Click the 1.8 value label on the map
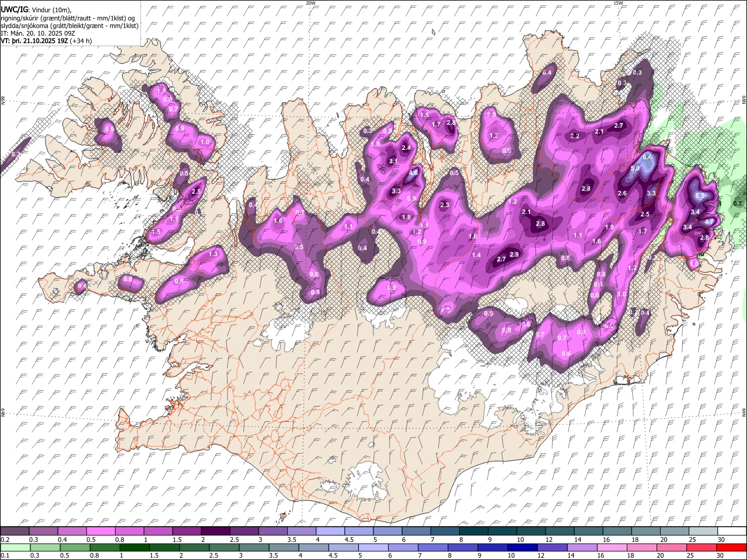The image size is (747, 560). tap(407, 217)
